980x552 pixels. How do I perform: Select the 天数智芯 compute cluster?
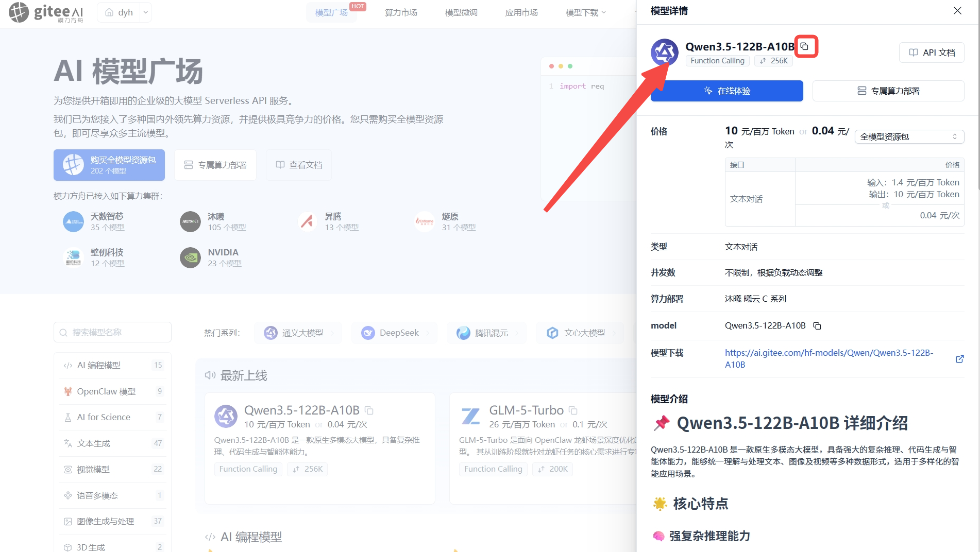click(x=95, y=221)
